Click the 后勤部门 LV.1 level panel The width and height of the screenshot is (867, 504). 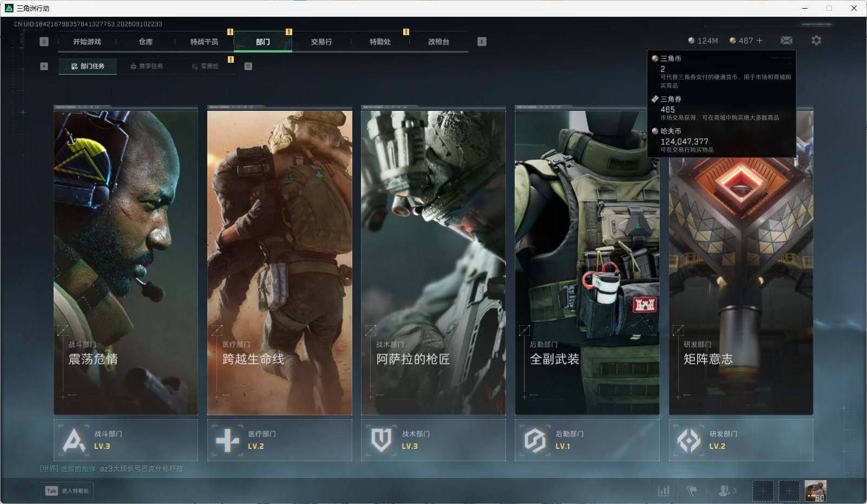[587, 440]
